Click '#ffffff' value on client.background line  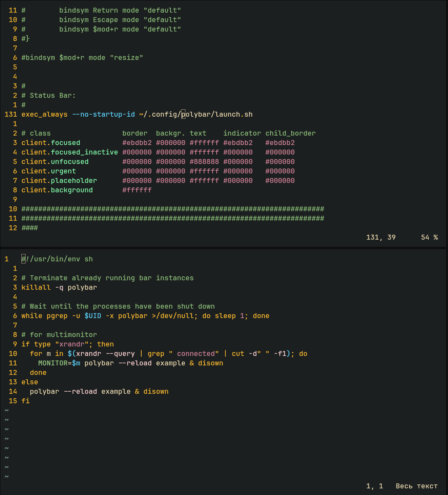click(x=137, y=190)
